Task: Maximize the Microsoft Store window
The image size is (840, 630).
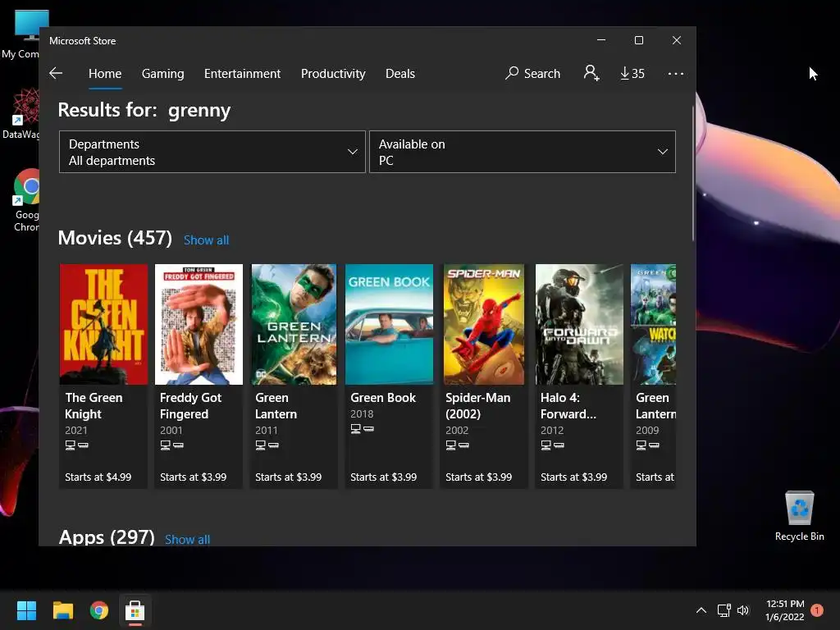Action: point(638,40)
